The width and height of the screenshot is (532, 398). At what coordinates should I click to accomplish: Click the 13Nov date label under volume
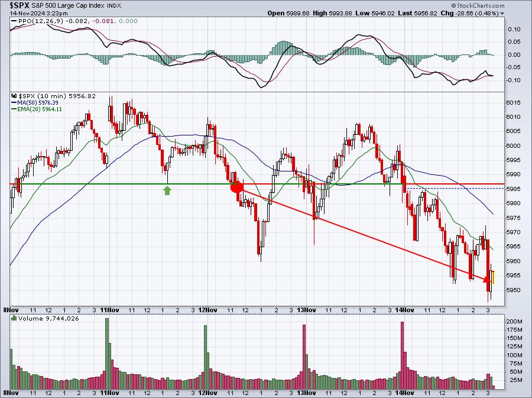[x=306, y=393]
